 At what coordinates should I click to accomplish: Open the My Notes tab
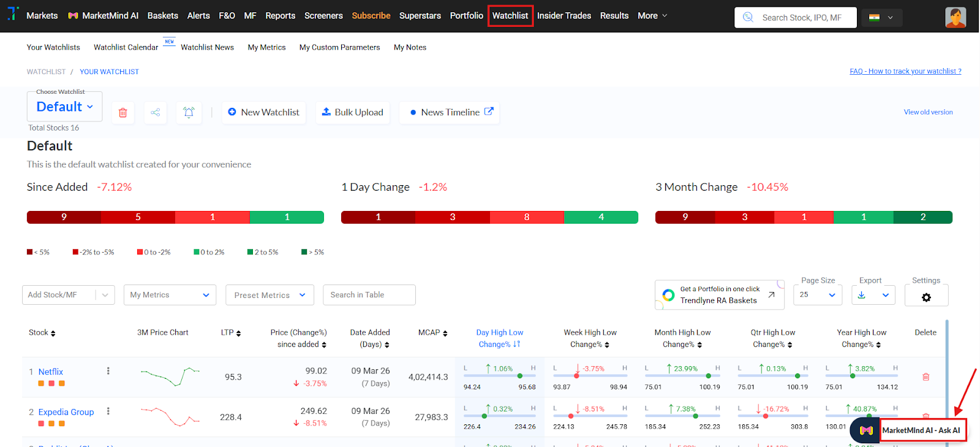pyautogui.click(x=410, y=47)
